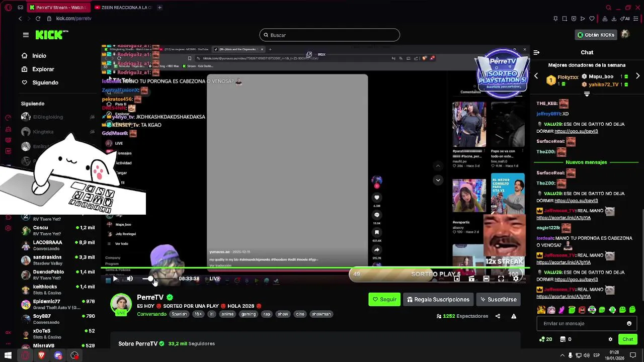Select the Spanish tag

point(179,314)
